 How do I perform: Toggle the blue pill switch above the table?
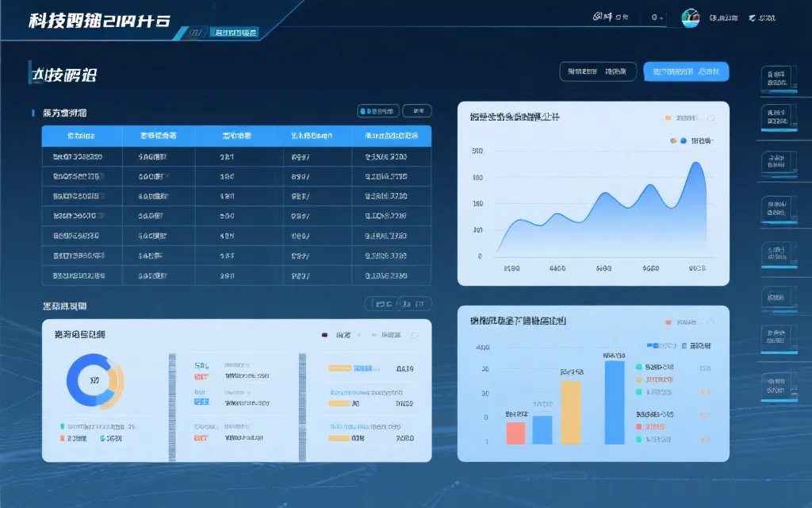(x=377, y=111)
